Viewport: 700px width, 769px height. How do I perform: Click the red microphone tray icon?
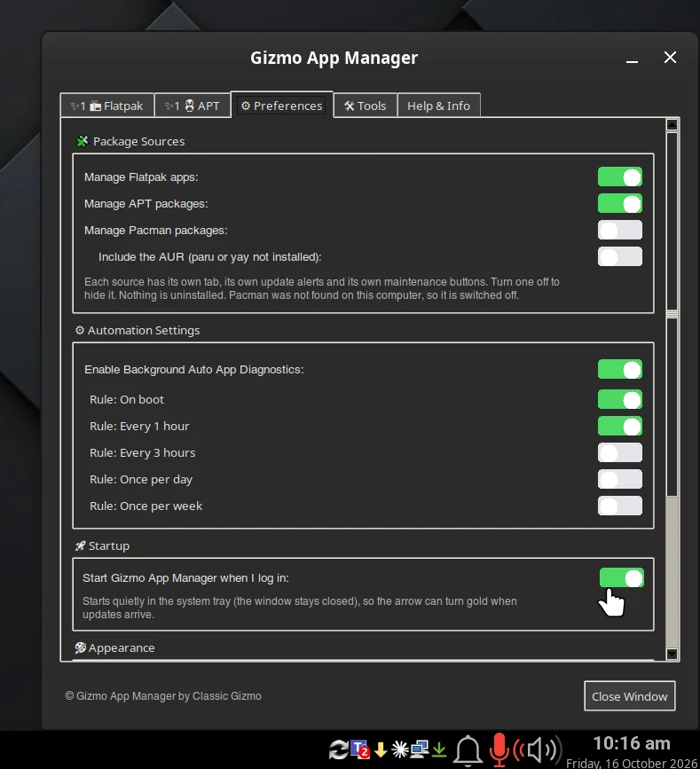click(499, 749)
